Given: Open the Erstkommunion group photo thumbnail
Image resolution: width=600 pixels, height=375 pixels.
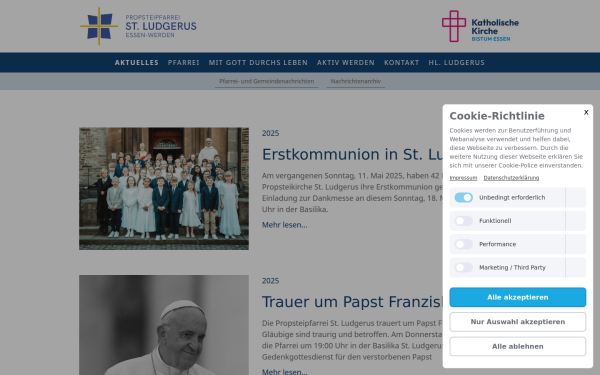Looking at the screenshot, I should pyautogui.click(x=164, y=189).
